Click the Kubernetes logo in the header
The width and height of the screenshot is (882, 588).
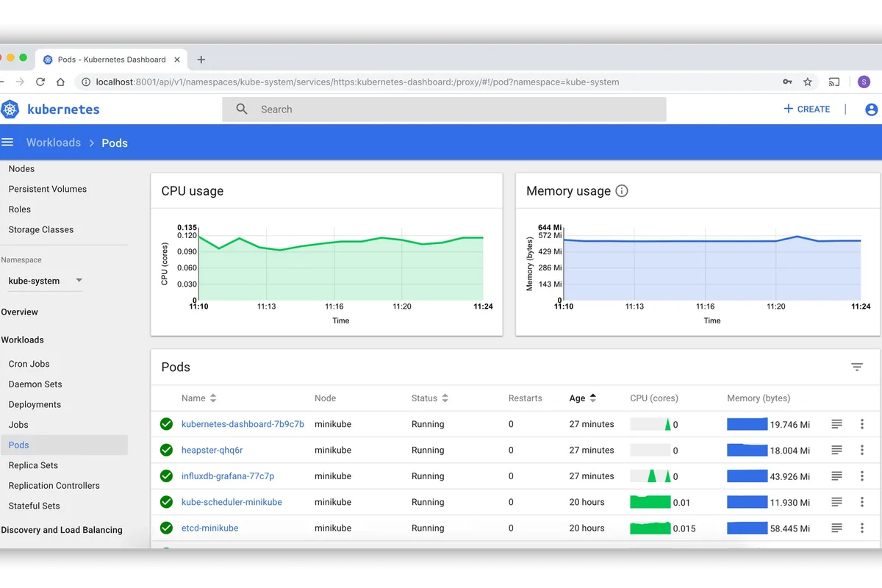[10, 109]
